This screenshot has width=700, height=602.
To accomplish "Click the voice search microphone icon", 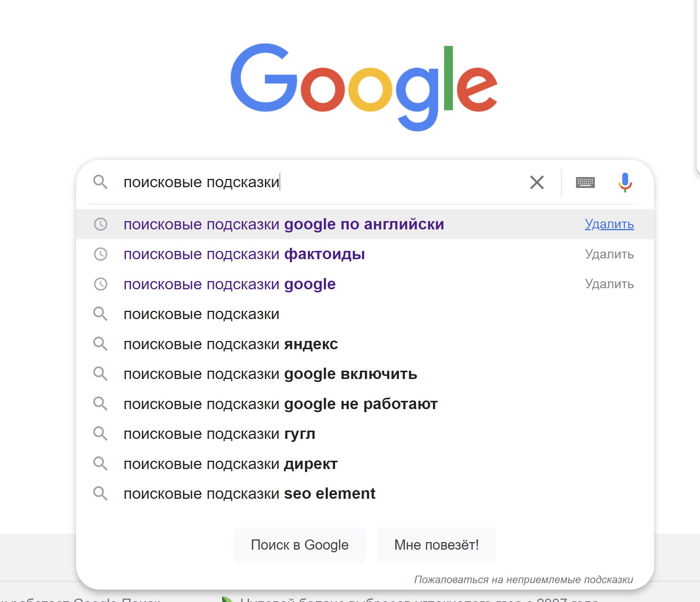I will [x=625, y=182].
